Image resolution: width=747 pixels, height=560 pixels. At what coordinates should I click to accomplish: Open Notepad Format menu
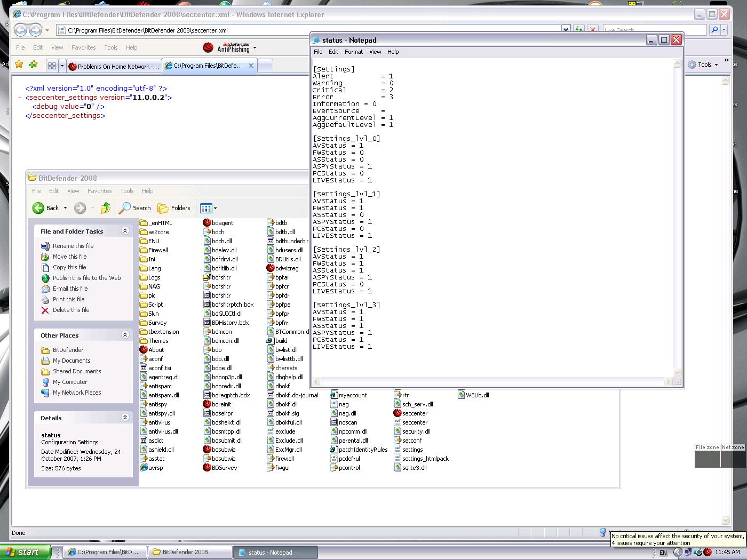pos(354,52)
